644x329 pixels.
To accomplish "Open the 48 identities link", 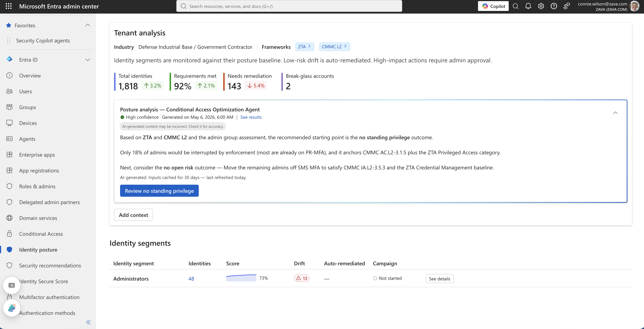I will 191,279.
